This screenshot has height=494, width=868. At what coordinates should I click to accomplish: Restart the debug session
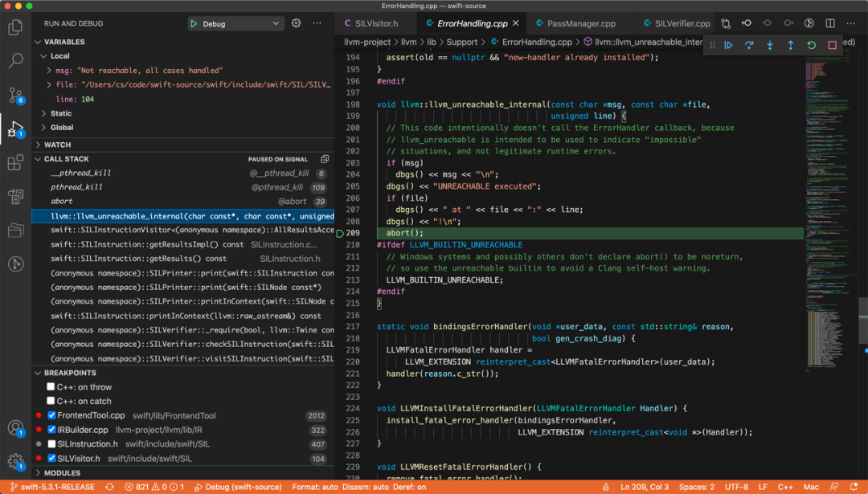coord(811,45)
